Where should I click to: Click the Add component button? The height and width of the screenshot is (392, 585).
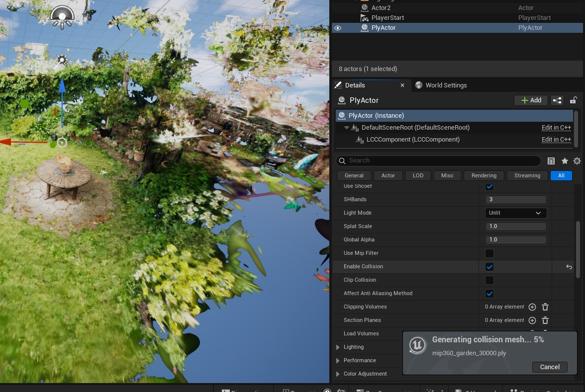pos(531,100)
